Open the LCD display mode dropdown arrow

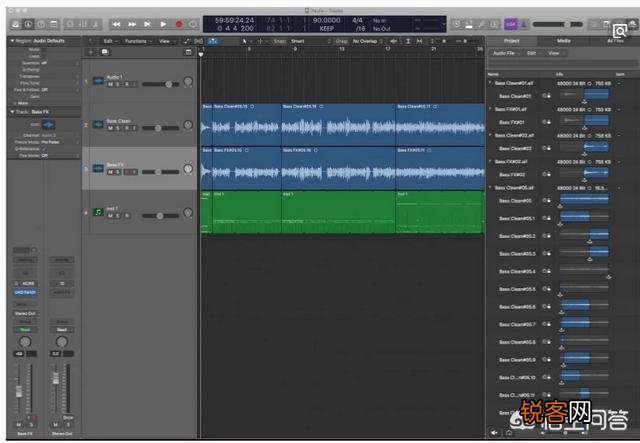(x=444, y=24)
